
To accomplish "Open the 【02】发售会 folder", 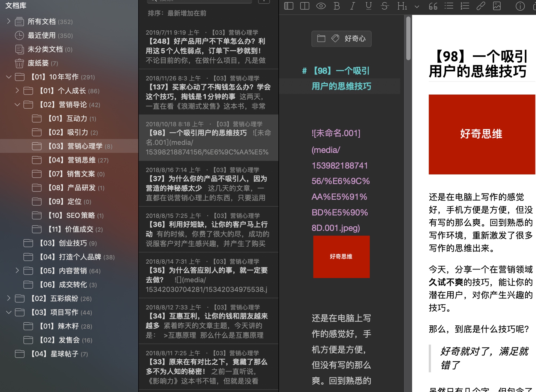I will pyautogui.click(x=69, y=340).
